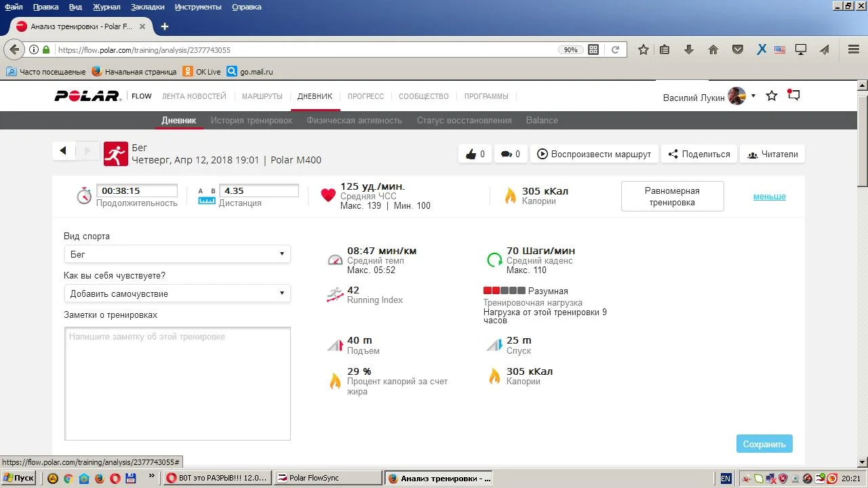
Task: Click the Running Index runner icon
Action: (x=335, y=295)
